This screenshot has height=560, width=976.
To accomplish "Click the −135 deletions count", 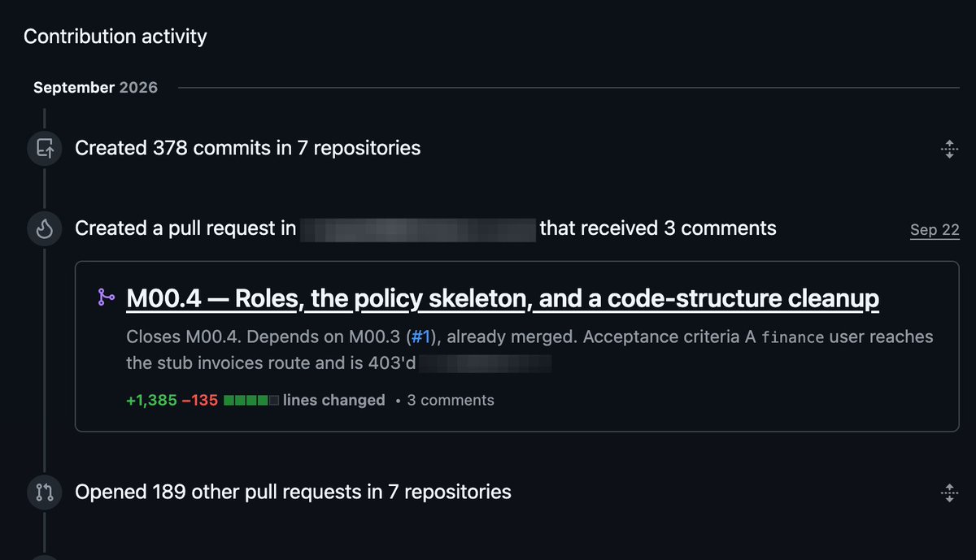I will tap(200, 400).
